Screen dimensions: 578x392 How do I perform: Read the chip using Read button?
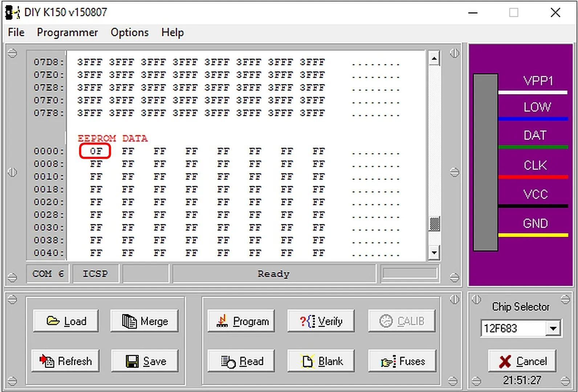241,361
